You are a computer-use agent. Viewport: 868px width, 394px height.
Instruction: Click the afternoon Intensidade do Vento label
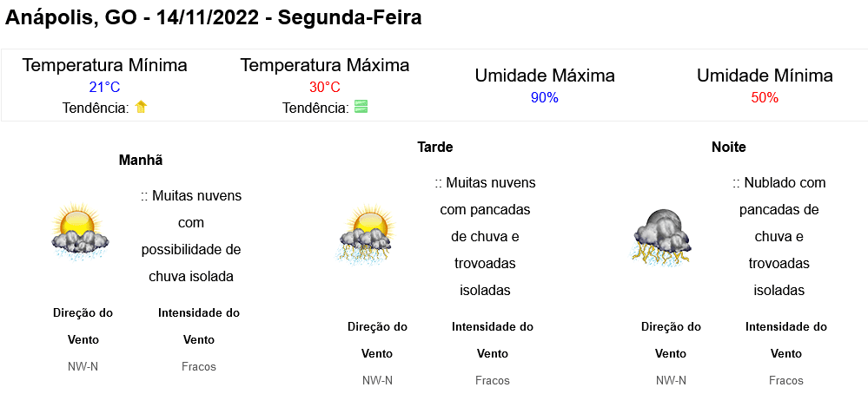[493, 340]
